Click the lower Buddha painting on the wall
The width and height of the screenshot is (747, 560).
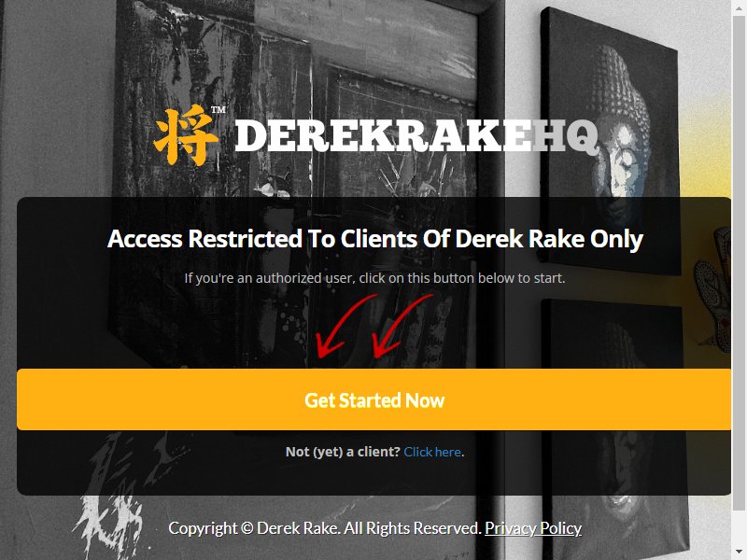(x=615, y=428)
